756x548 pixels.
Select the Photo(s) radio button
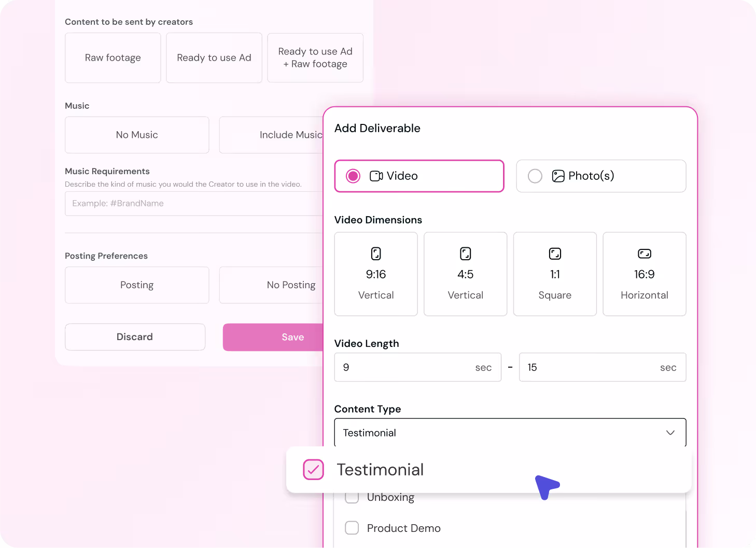click(x=535, y=176)
